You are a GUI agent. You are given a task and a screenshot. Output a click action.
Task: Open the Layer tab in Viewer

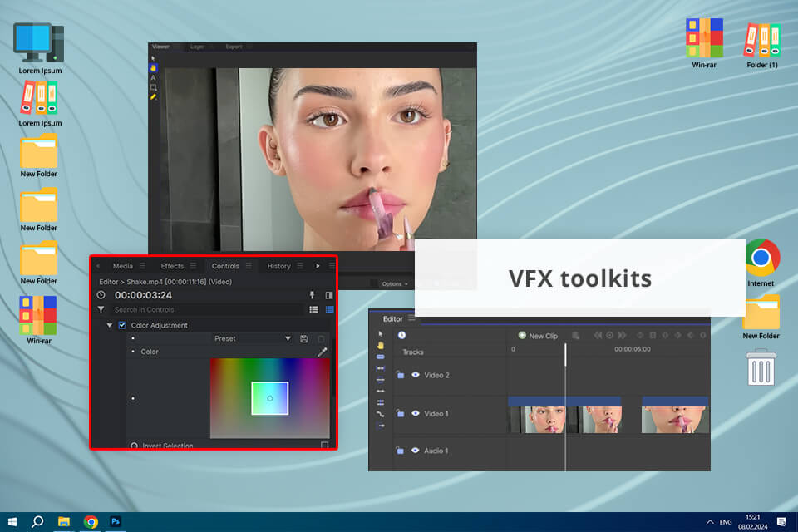click(x=197, y=47)
